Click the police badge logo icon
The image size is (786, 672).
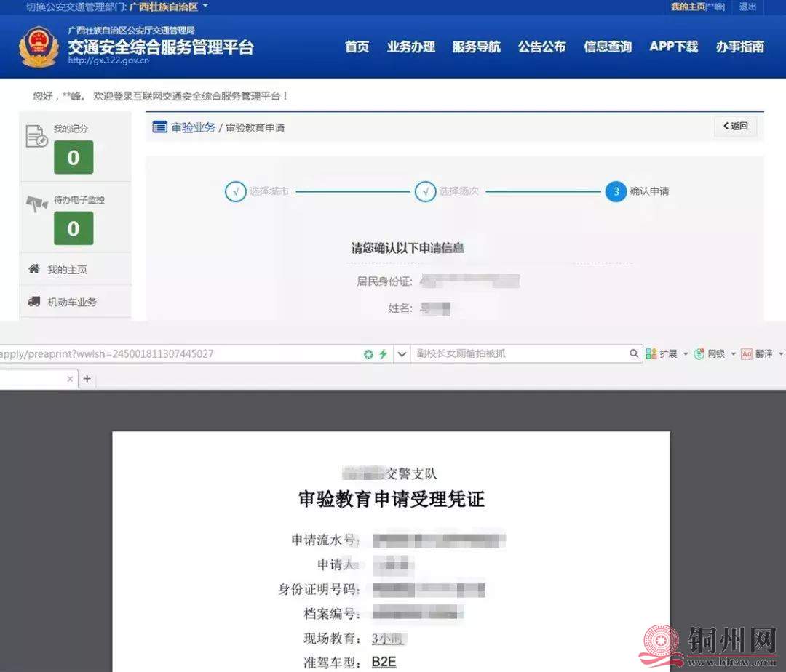click(x=38, y=47)
